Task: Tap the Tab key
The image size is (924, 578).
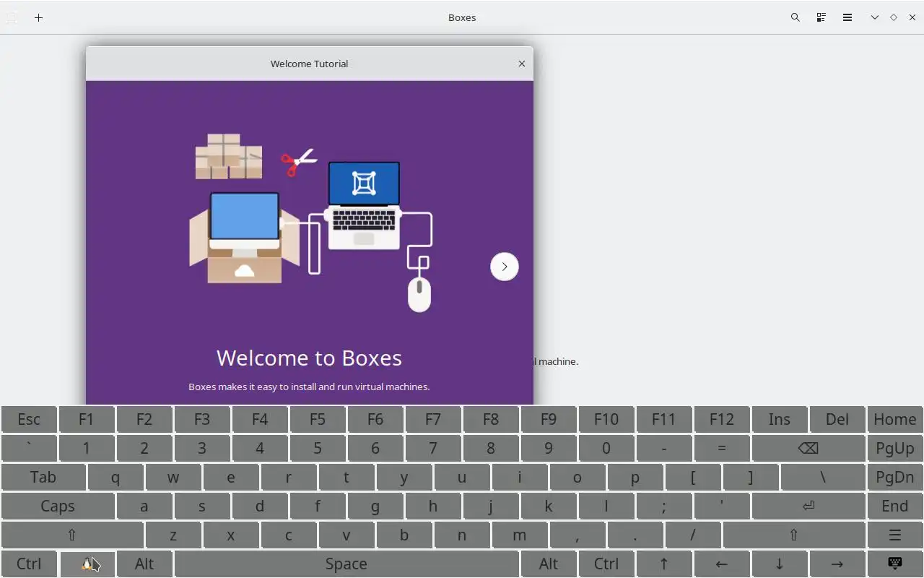Action: 43,477
